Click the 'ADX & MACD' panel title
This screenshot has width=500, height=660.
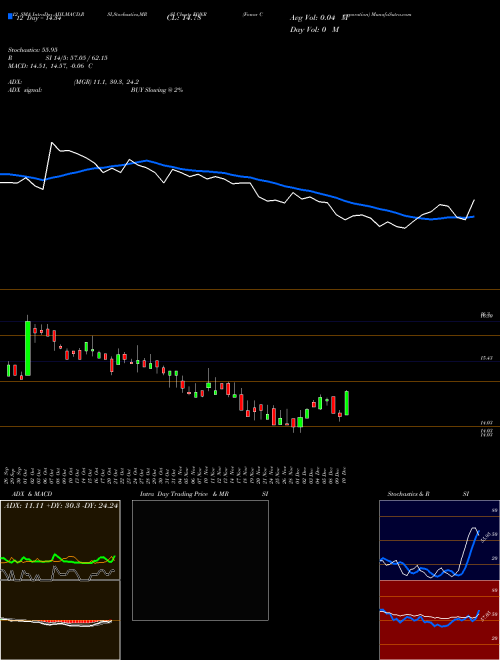[x=32, y=494]
